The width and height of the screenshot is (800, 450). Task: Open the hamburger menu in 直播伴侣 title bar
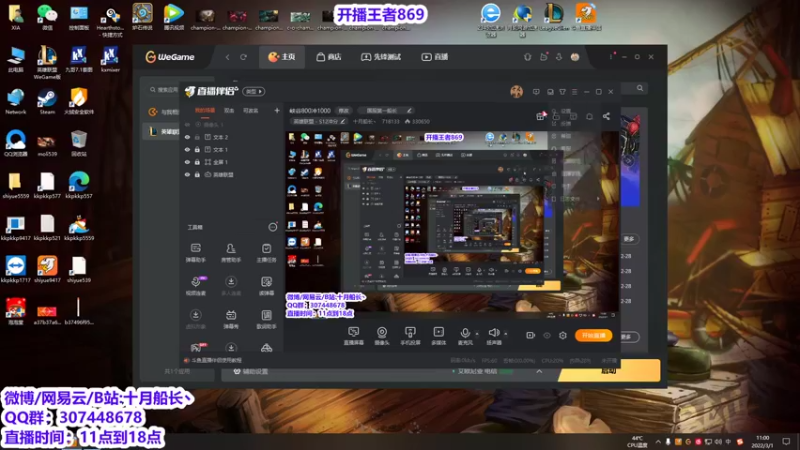[x=574, y=92]
